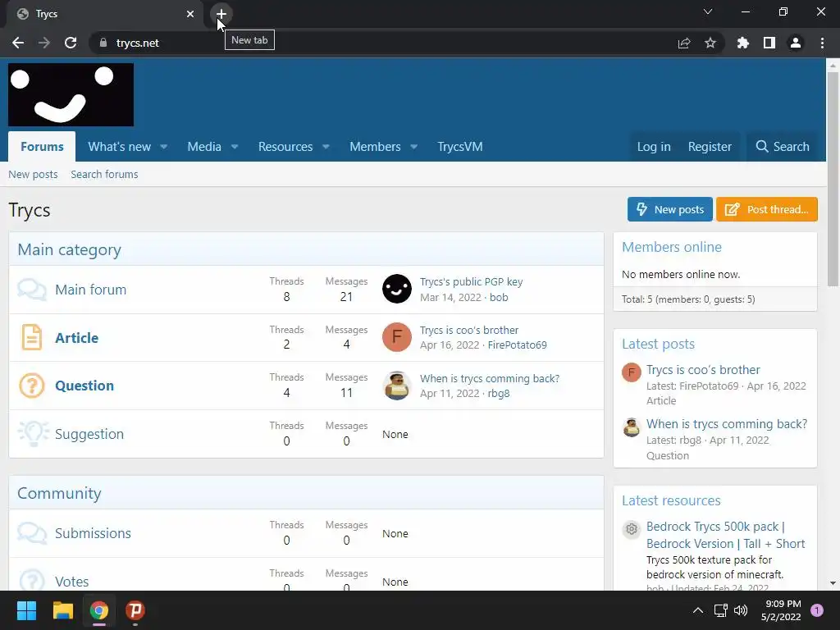Click the Submissions speech bubble icon

point(32,533)
